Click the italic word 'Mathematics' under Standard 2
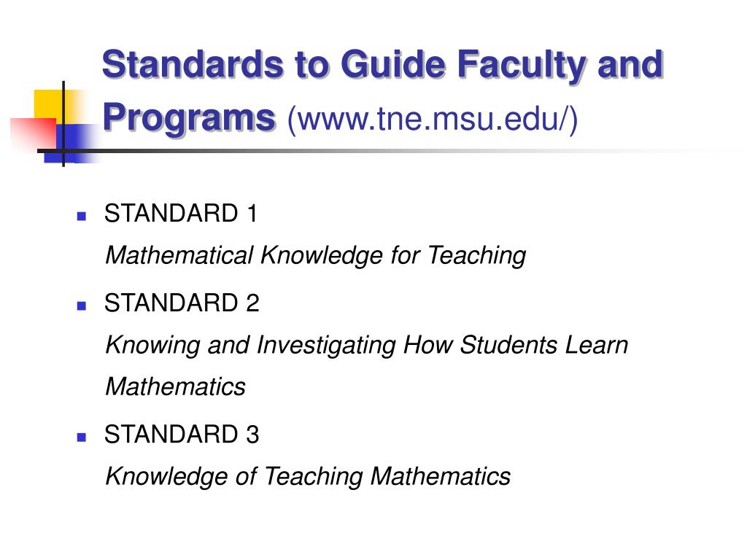Image resolution: width=747 pixels, height=560 pixels. click(x=175, y=386)
